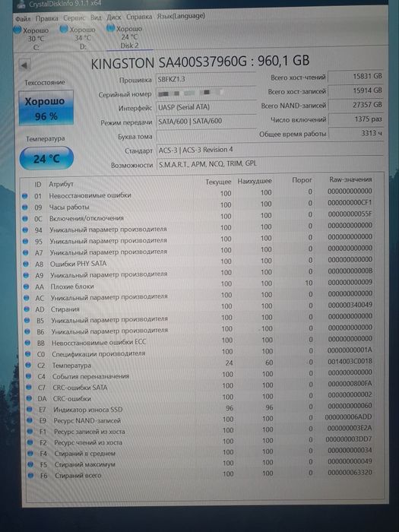This screenshot has height=532, width=399.
Task: Click the Всего хост-записей value 15914 GB
Action: (356, 90)
